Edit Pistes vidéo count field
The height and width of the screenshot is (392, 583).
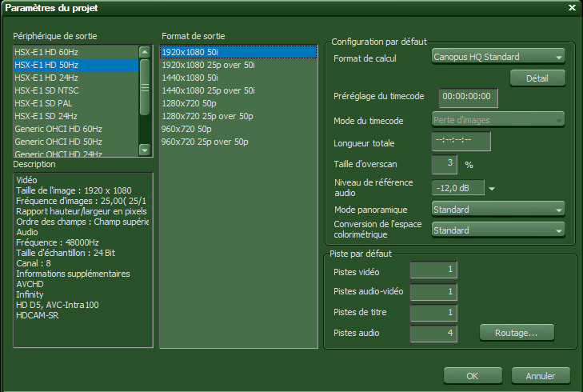pyautogui.click(x=433, y=270)
